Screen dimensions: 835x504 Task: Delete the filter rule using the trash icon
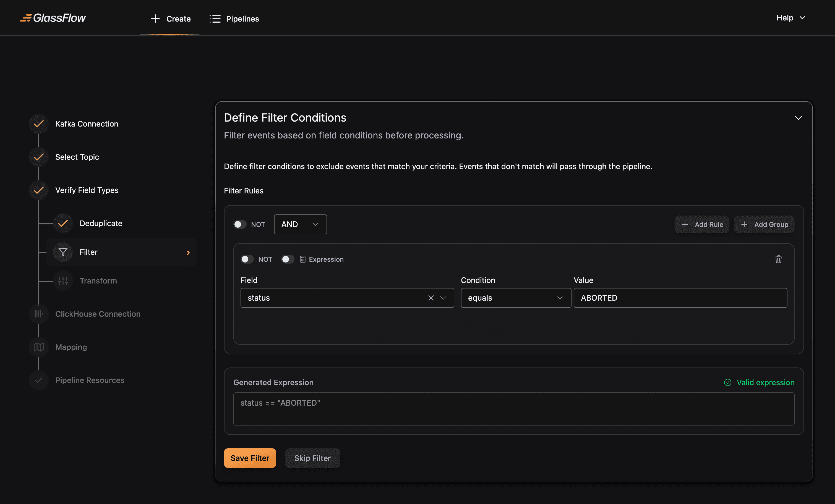[x=778, y=259]
